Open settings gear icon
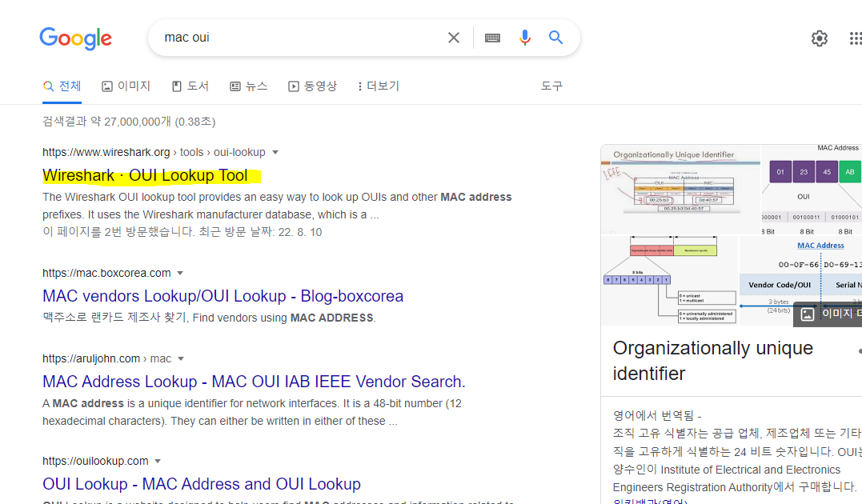Screen dimensions: 862x504 (819, 38)
